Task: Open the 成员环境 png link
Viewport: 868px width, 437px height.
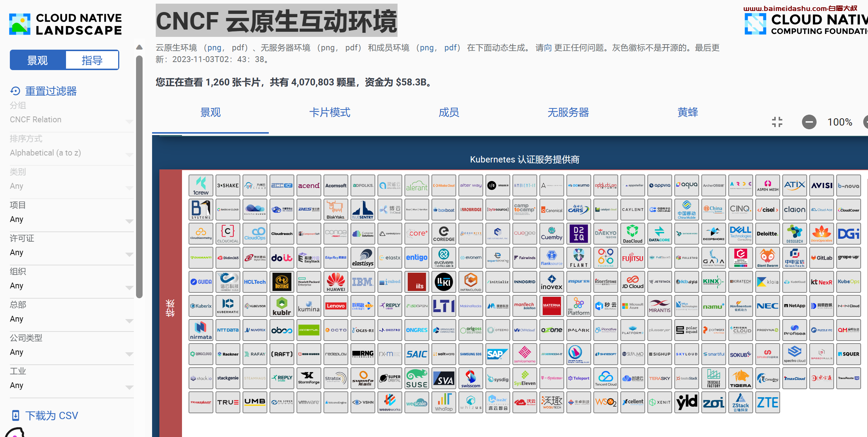Action: [427, 48]
